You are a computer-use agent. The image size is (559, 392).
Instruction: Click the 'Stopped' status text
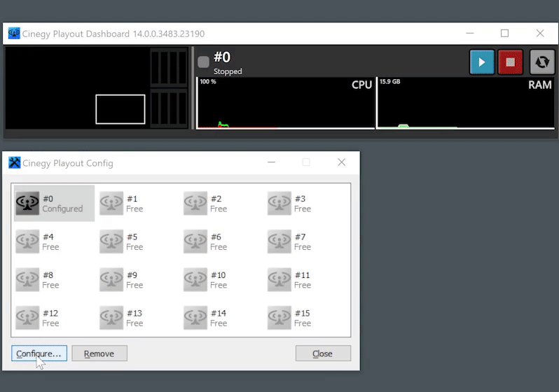228,71
